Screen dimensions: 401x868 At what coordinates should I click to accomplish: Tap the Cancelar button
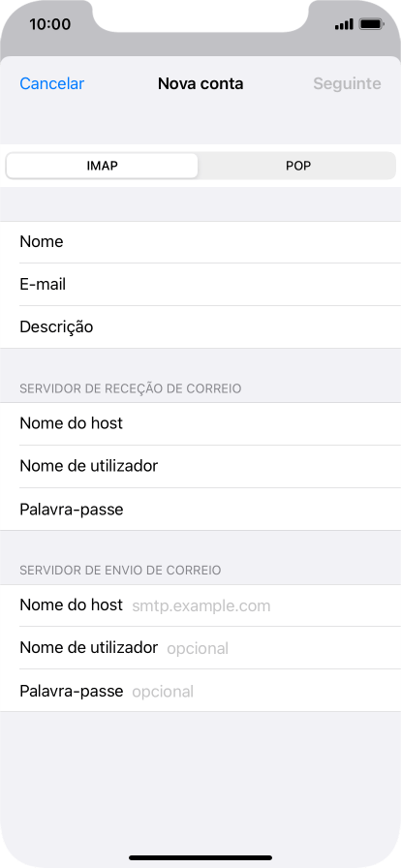(x=52, y=83)
